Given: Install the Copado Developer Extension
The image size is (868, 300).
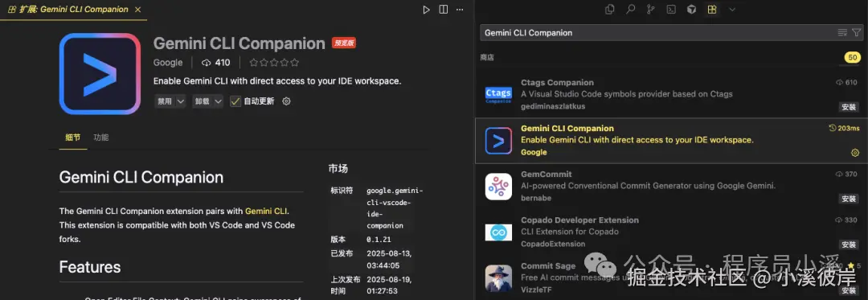Looking at the screenshot, I should (849, 245).
